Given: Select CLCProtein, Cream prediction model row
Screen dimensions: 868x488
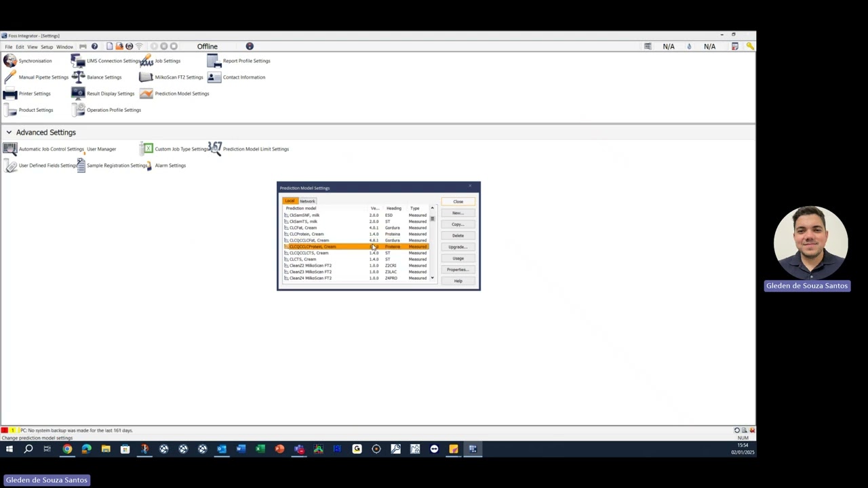Looking at the screenshot, I should (x=355, y=234).
